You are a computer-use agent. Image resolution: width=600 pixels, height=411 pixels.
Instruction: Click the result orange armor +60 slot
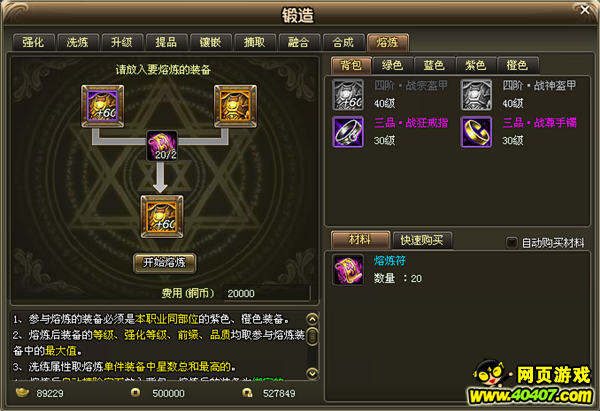(162, 217)
